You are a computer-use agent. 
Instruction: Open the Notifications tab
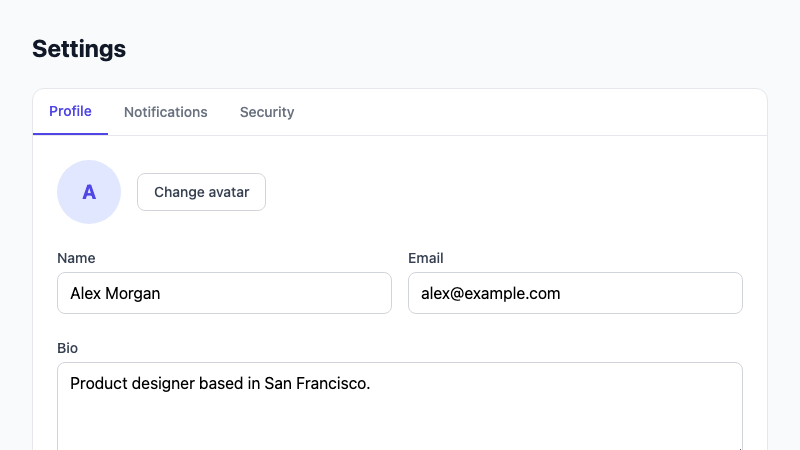[x=166, y=112]
